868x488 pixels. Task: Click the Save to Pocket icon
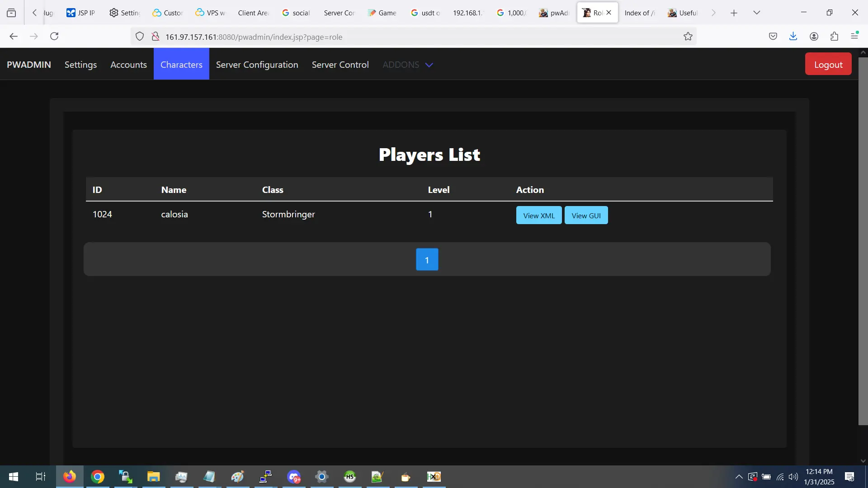(773, 37)
